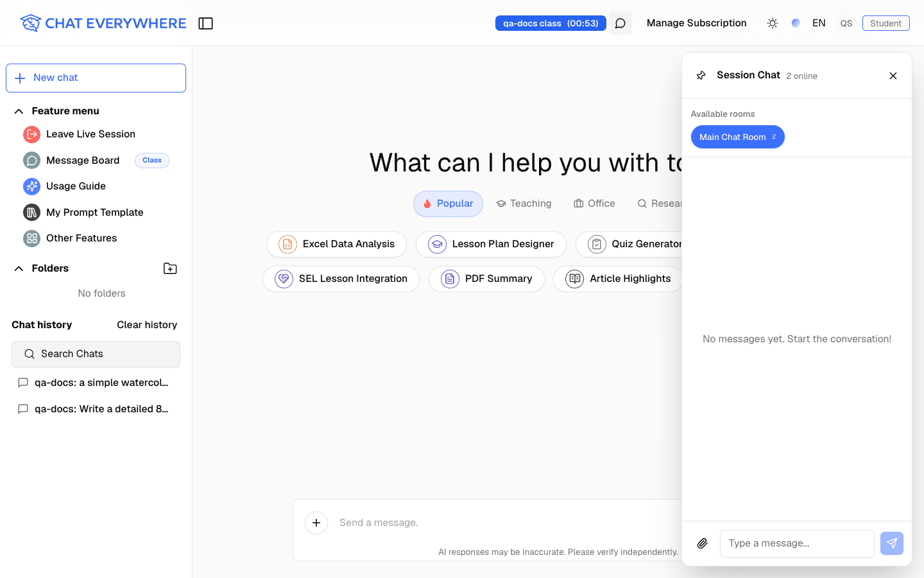Click the Chat Everywhere logo
Screen dimensions: 924x578
coord(103,23)
